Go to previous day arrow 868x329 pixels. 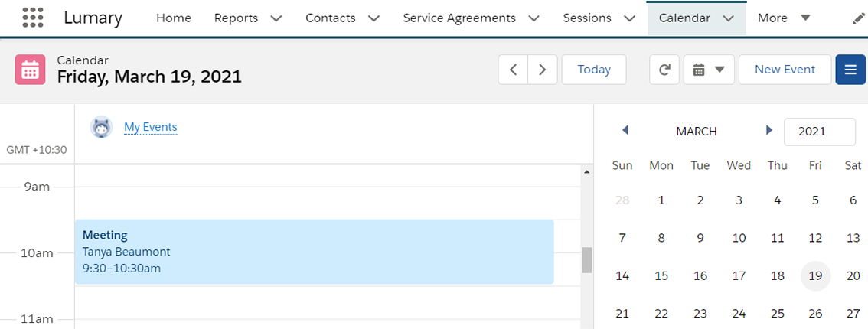click(513, 70)
